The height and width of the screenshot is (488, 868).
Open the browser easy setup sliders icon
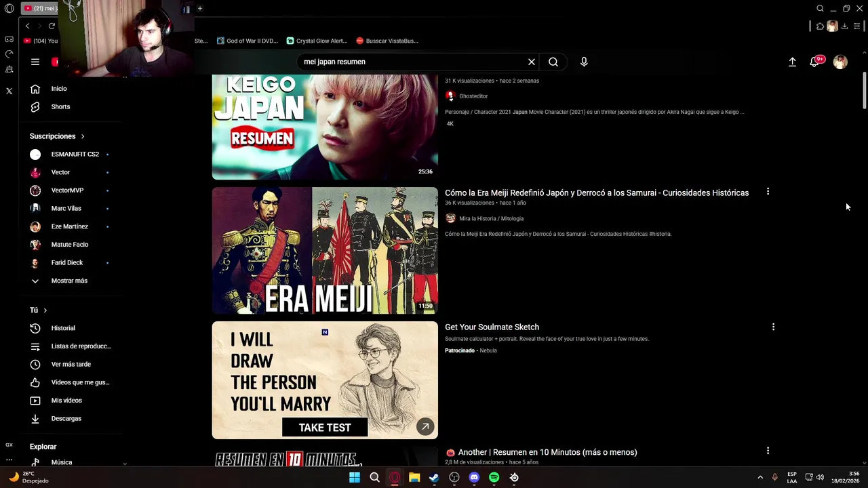[x=857, y=26]
